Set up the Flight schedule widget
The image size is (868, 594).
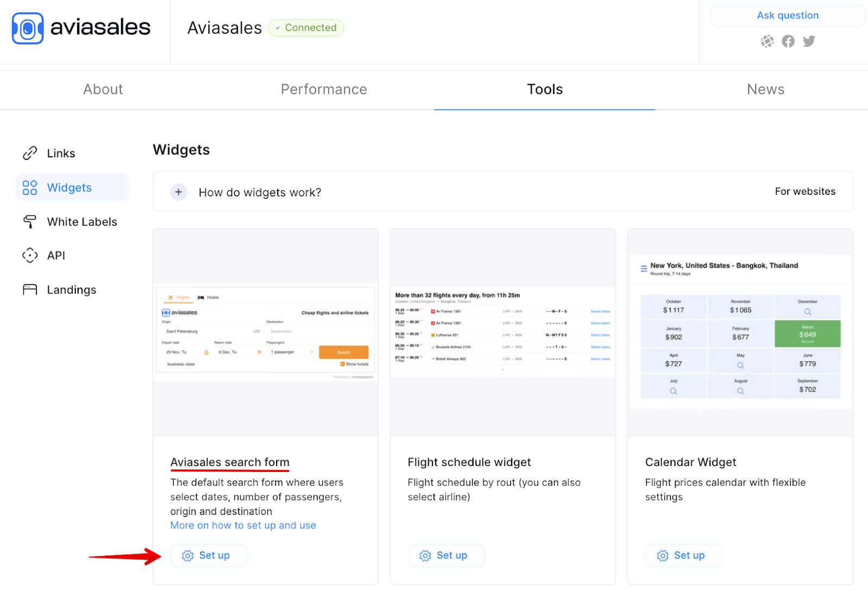[x=446, y=555]
